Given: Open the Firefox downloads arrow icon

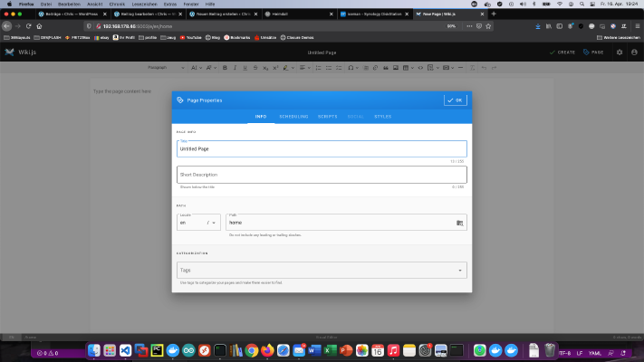Looking at the screenshot, I should coord(538,26).
